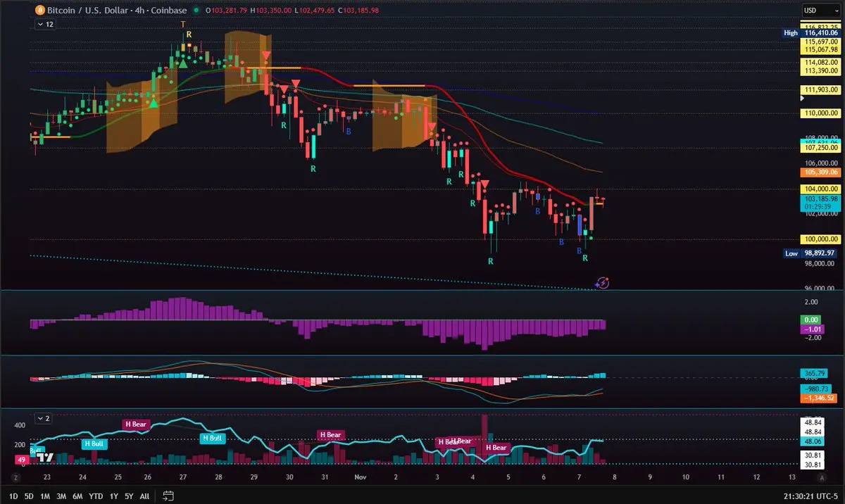Switch chart range to 1M
Viewport: 845px width, 504px height.
45,496
